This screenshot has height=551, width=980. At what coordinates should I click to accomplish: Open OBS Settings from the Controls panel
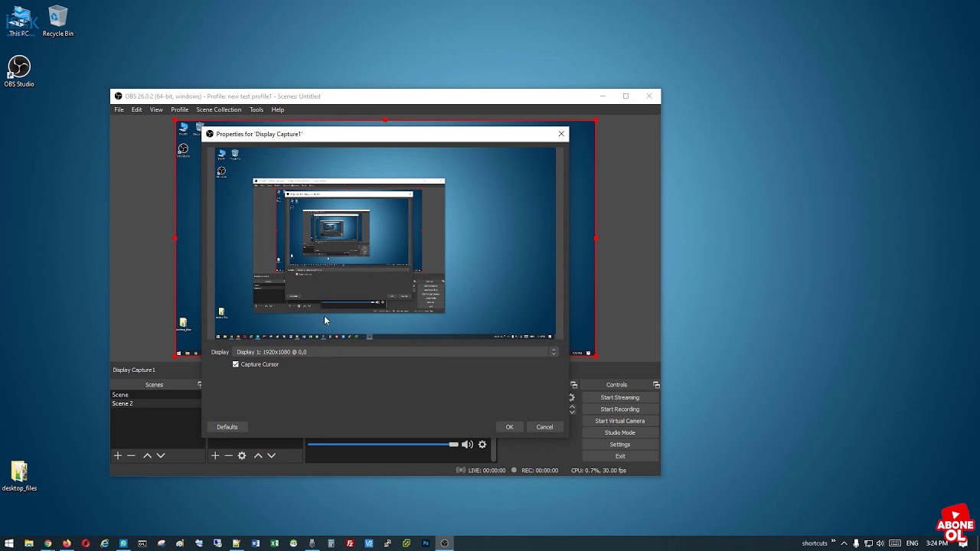click(x=619, y=445)
